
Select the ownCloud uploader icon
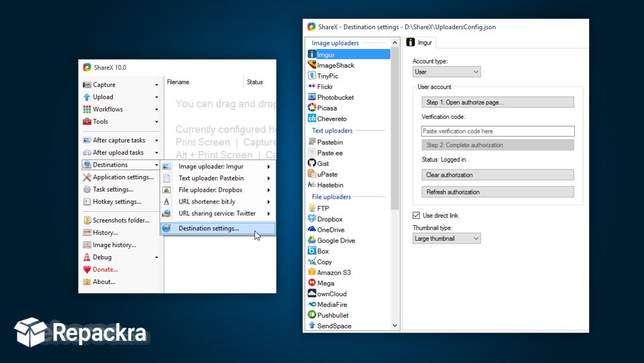(312, 294)
